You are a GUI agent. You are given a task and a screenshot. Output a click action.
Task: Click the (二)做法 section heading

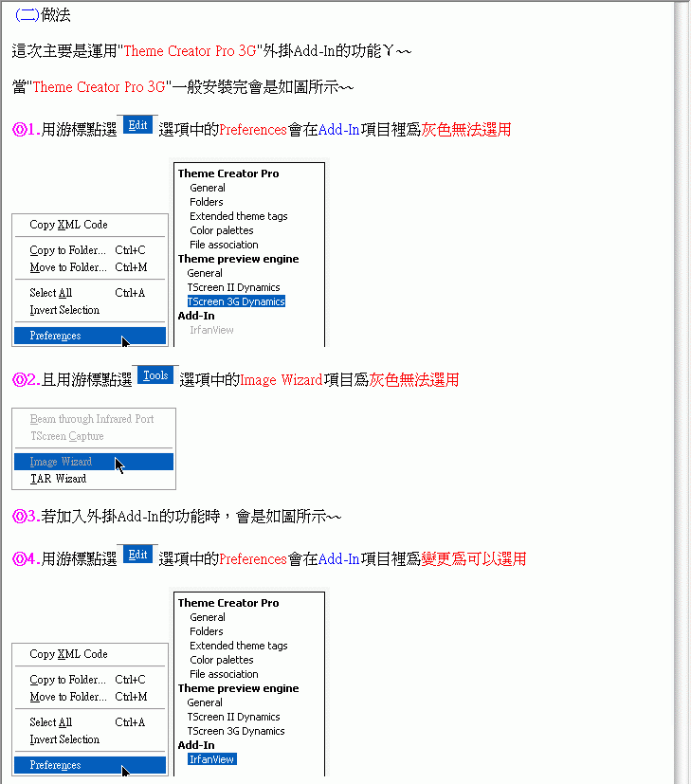43,14
